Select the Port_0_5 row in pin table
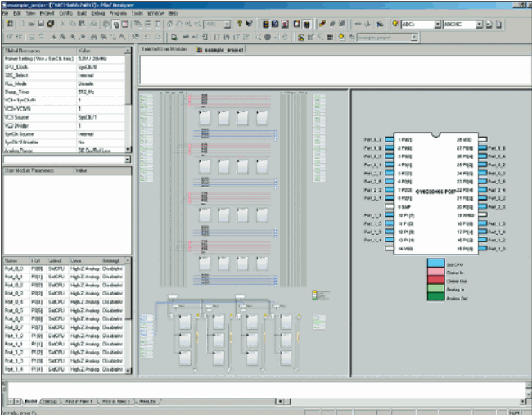Image resolution: width=532 pixels, height=415 pixels. coord(64,310)
